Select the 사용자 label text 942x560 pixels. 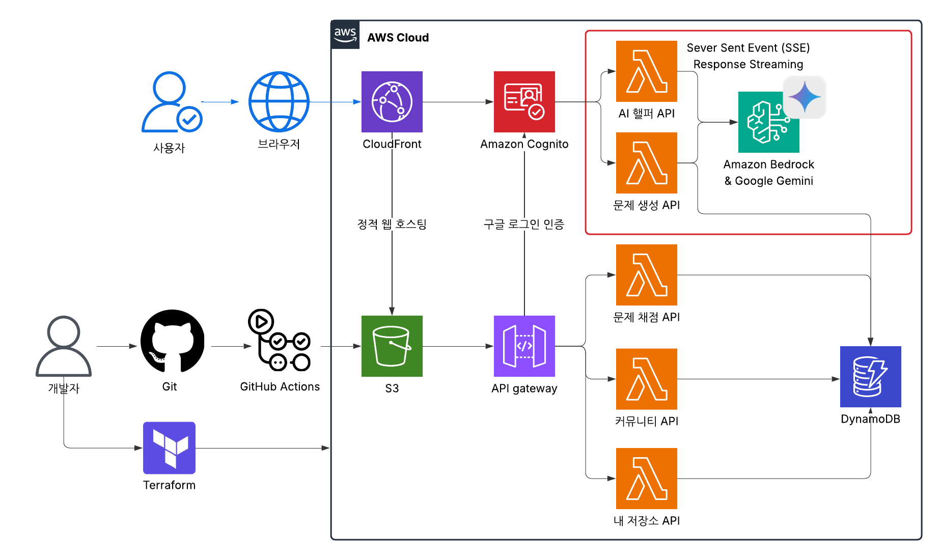click(169, 148)
